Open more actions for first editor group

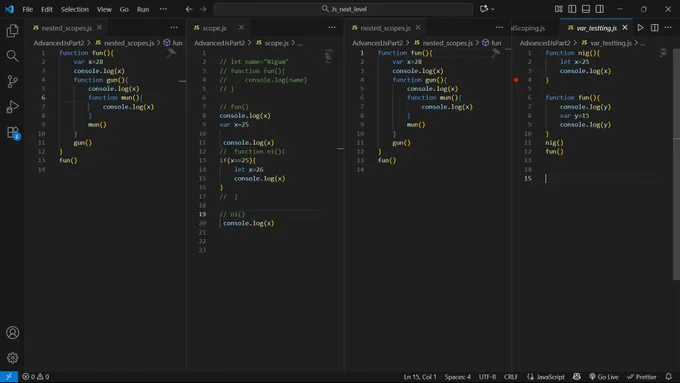click(x=174, y=27)
